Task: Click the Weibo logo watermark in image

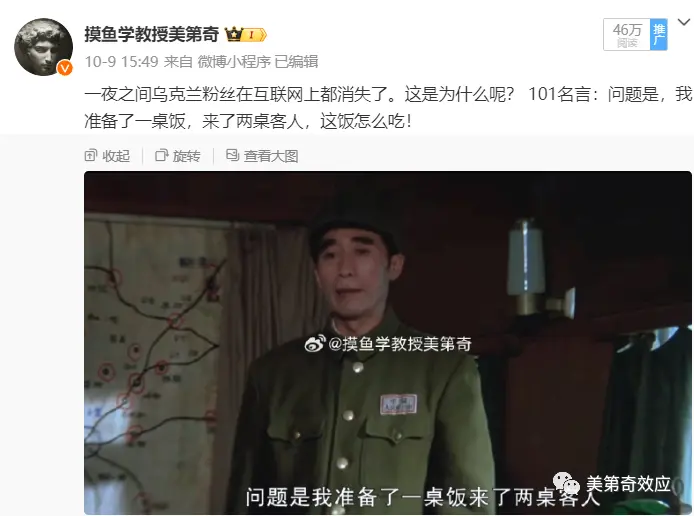Action: coord(314,344)
